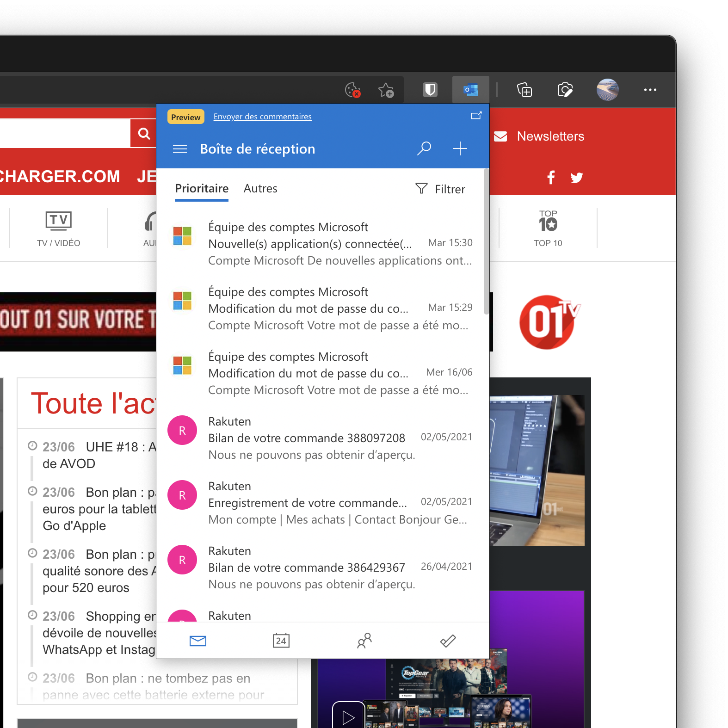
Task: Search mail with the magnifier icon
Action: [x=424, y=148]
